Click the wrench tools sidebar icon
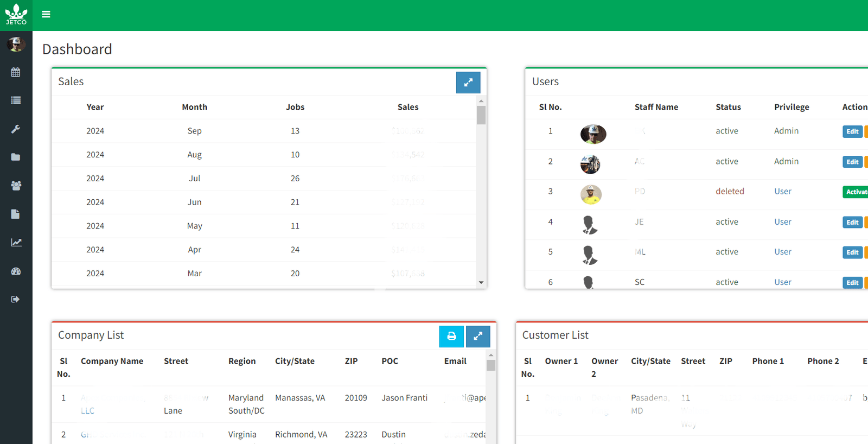 click(x=16, y=129)
